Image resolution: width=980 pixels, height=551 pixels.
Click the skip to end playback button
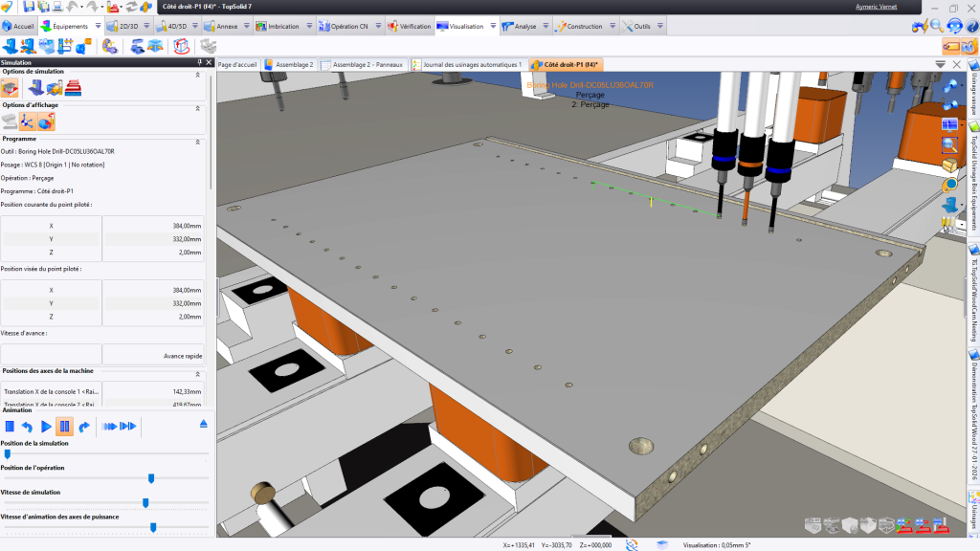pos(128,427)
